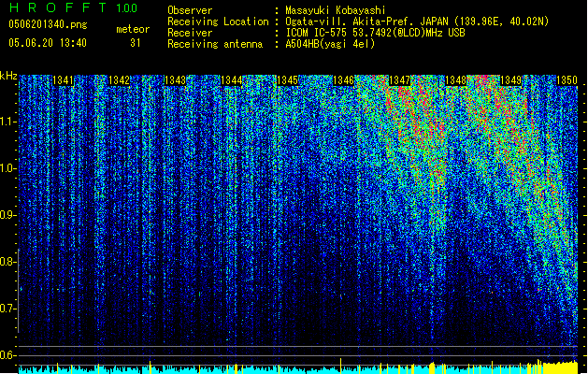Image resolution: width=588 pixels, height=374 pixels.
Task: Click the Receiver field label
Action: (190, 33)
